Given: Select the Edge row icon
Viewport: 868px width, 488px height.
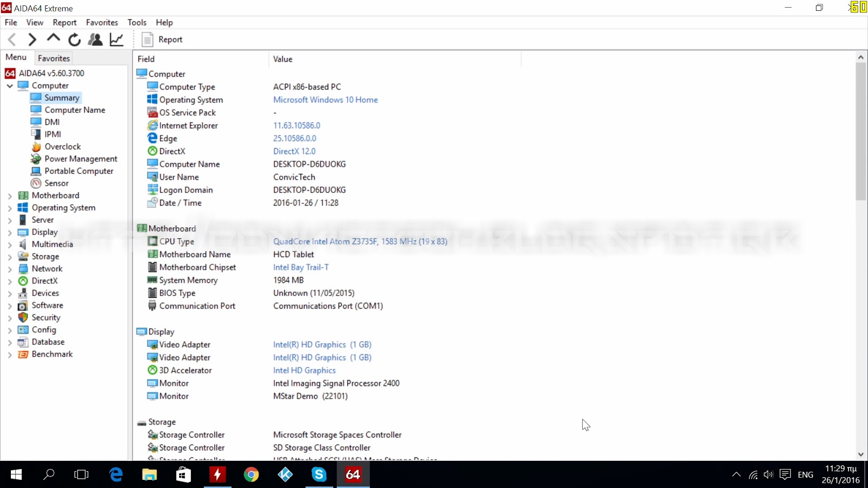Looking at the screenshot, I should pos(152,138).
